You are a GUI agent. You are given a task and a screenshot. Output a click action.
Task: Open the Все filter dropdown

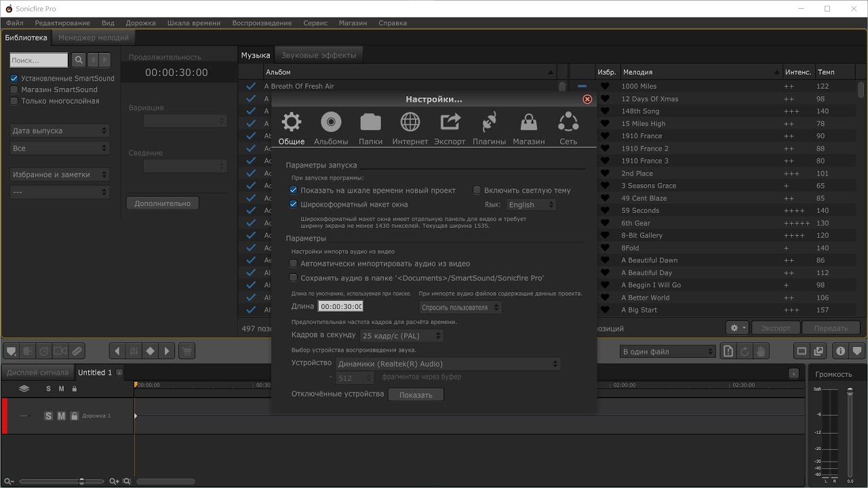(60, 148)
